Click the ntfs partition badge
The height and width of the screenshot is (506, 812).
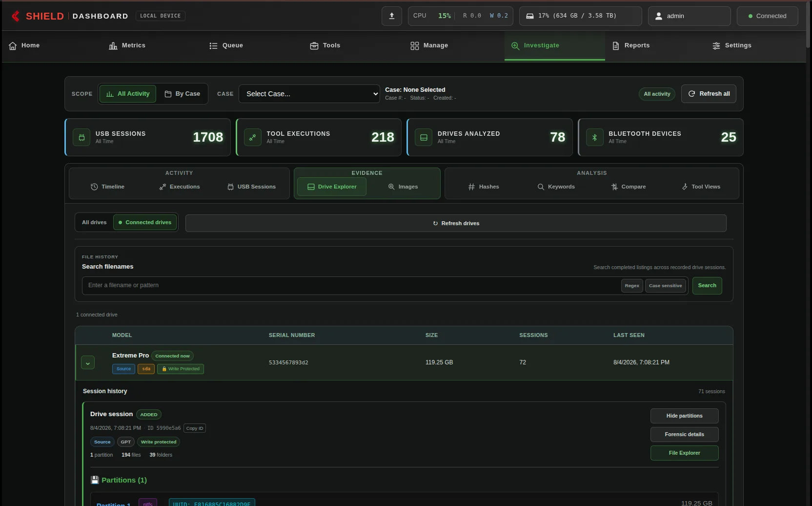click(x=148, y=503)
